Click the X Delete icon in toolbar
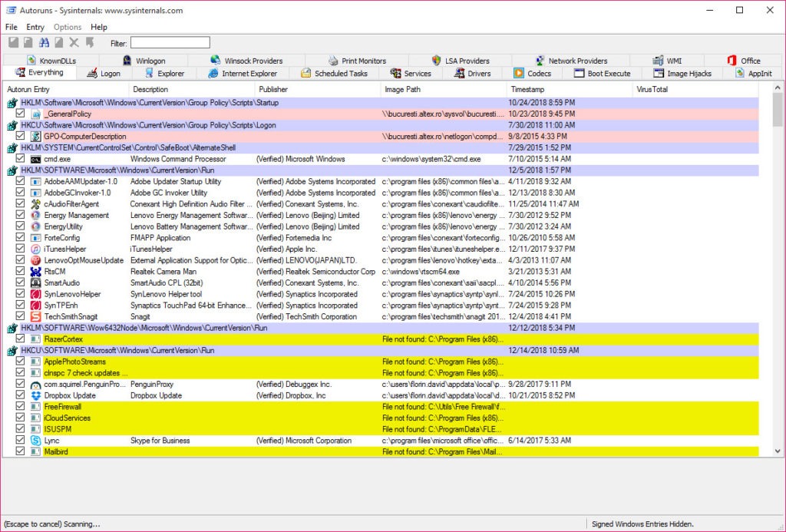The image size is (786, 532). (x=74, y=43)
